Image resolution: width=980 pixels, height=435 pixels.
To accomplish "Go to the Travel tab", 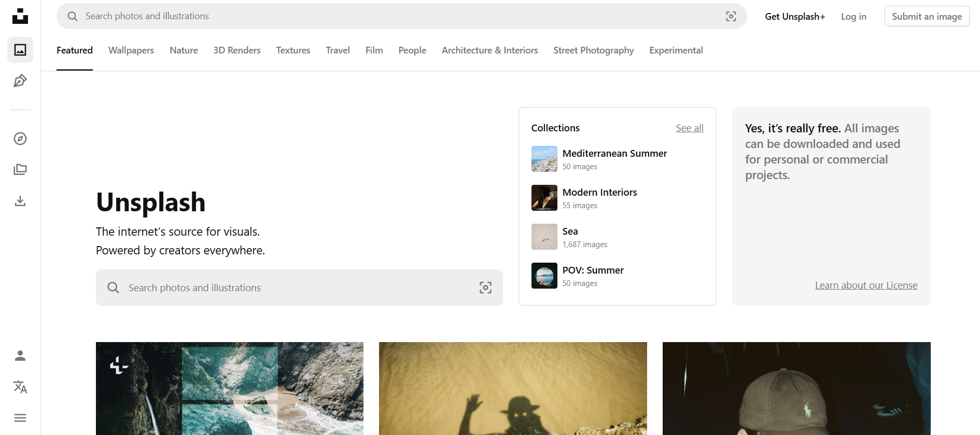I will [338, 50].
